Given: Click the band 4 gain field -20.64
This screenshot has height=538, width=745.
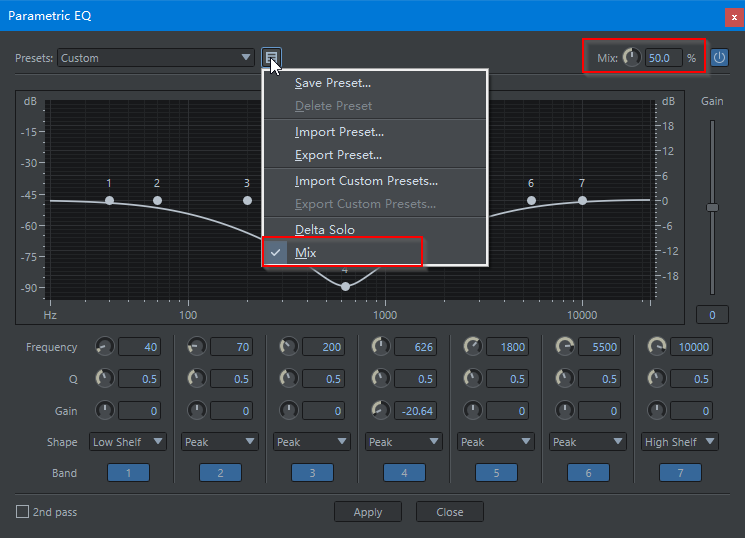Looking at the screenshot, I should pos(416,411).
